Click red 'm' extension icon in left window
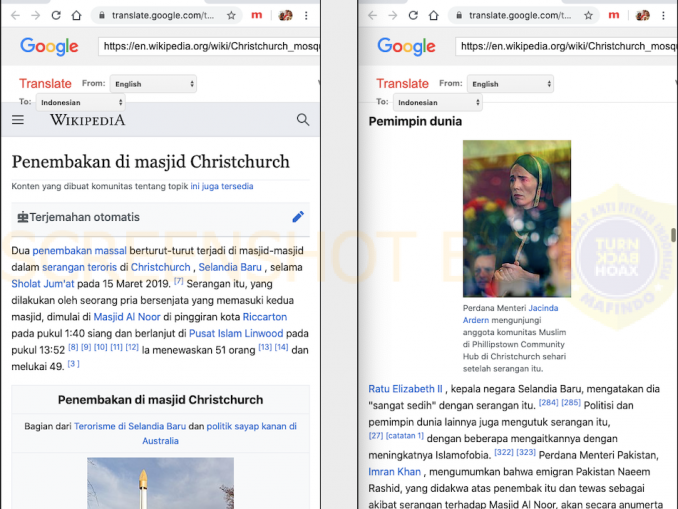 [257, 16]
